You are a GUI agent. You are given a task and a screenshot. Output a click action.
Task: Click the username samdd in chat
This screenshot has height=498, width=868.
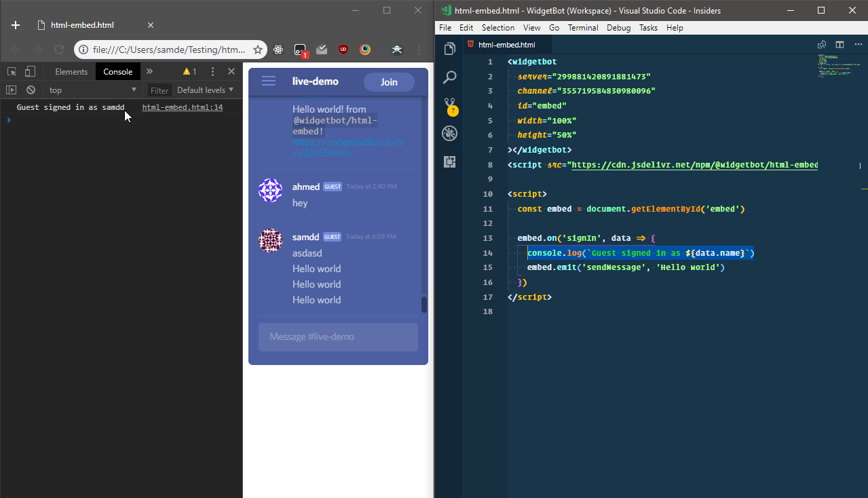[x=305, y=237]
